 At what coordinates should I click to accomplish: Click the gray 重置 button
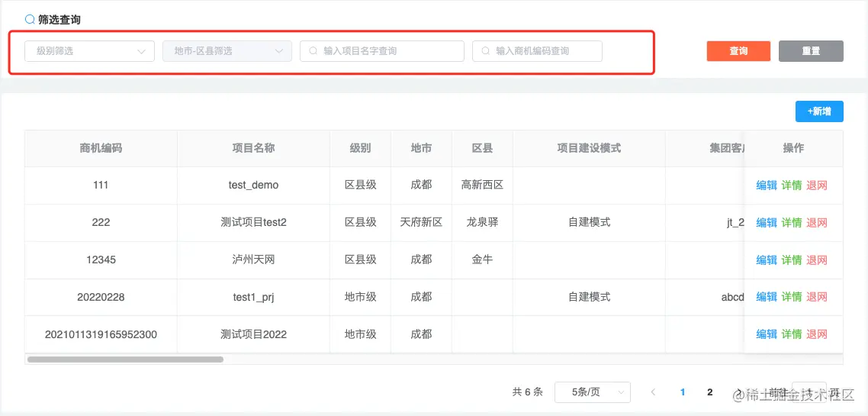pos(811,51)
